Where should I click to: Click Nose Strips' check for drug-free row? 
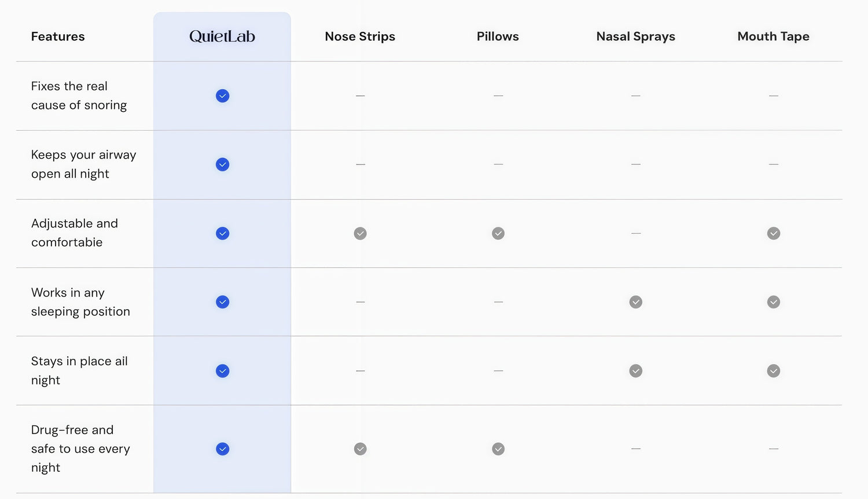(x=360, y=449)
